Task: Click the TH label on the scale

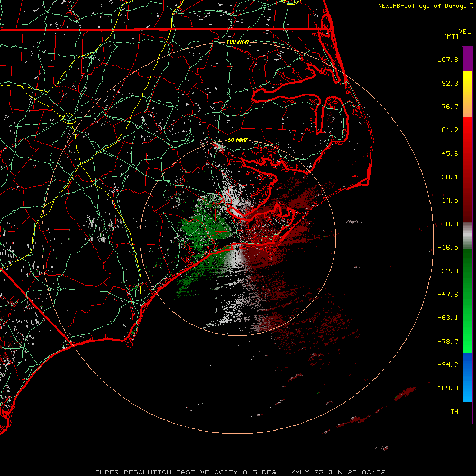Action: (454, 411)
